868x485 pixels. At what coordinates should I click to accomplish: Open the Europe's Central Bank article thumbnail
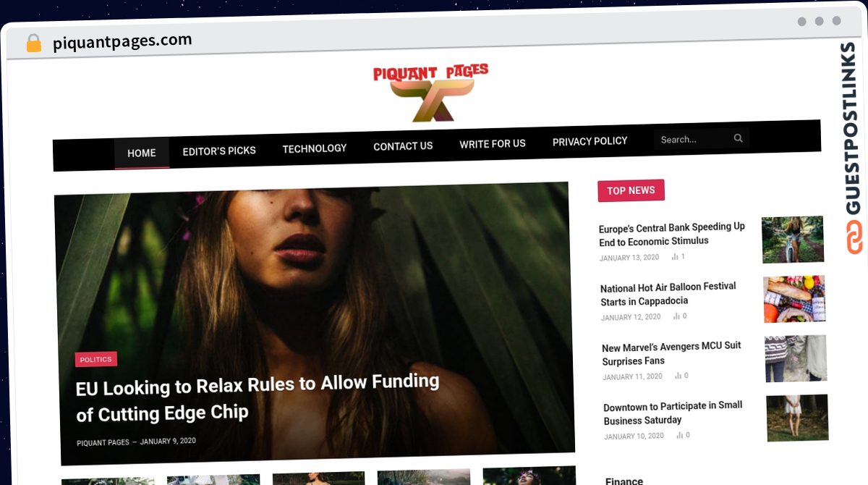click(793, 239)
